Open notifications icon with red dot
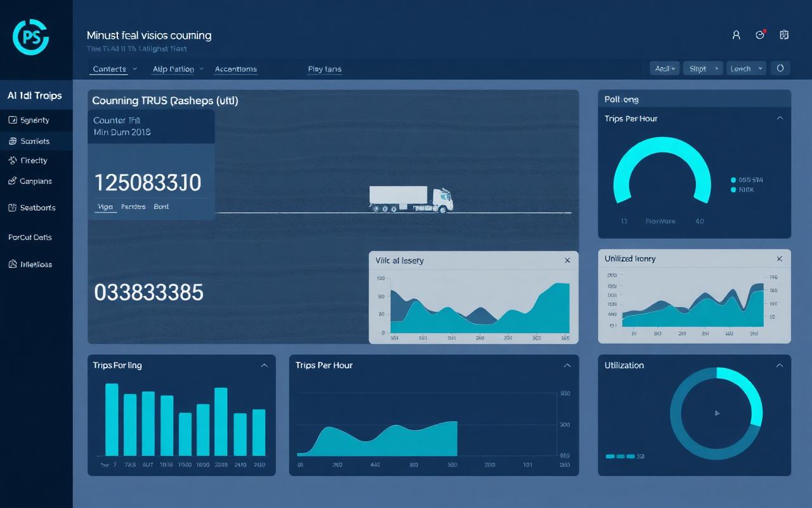 pos(760,36)
